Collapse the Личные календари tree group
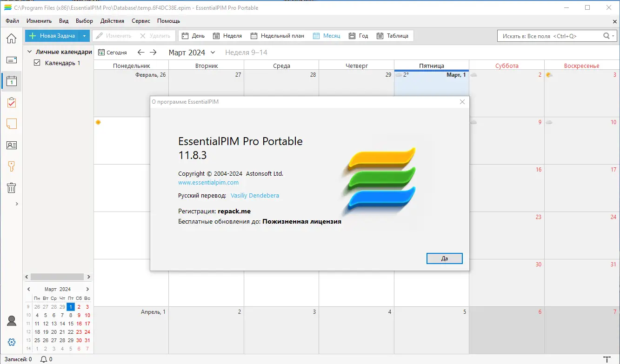Viewport: 620px width, 364px height. (x=29, y=52)
